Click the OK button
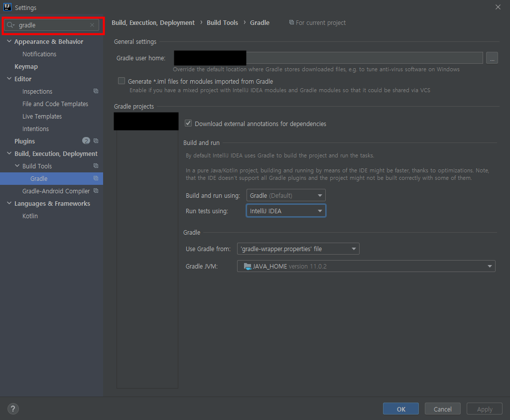 pos(401,409)
